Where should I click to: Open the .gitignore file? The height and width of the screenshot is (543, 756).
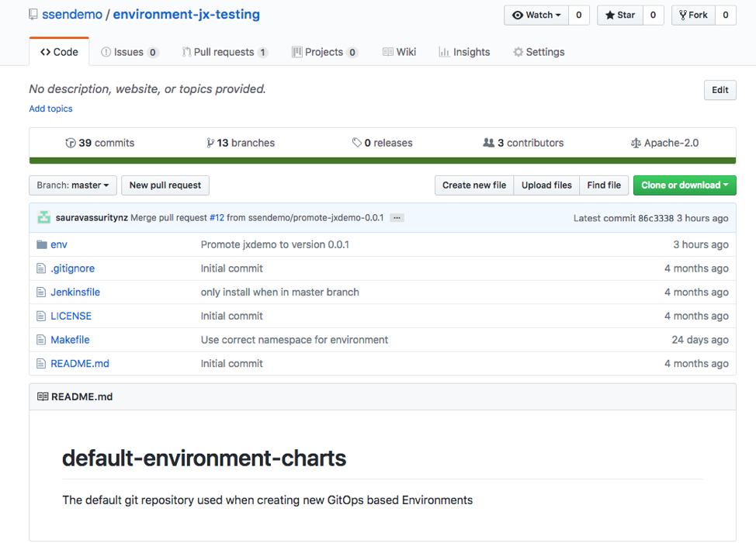coord(73,268)
